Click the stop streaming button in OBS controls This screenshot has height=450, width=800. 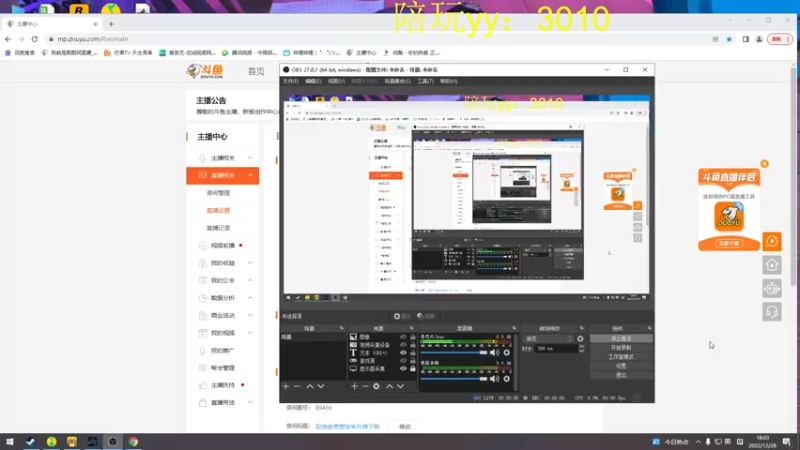coord(621,339)
